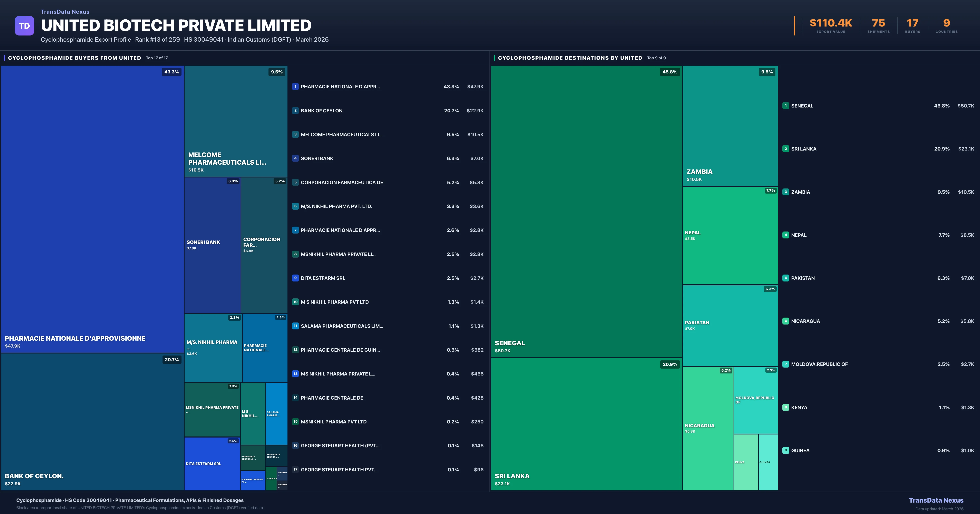The height and width of the screenshot is (514, 980).
Task: Click rank badge 7 beside MOLDOVA,REPUBLIC OF
Action: 786,364
